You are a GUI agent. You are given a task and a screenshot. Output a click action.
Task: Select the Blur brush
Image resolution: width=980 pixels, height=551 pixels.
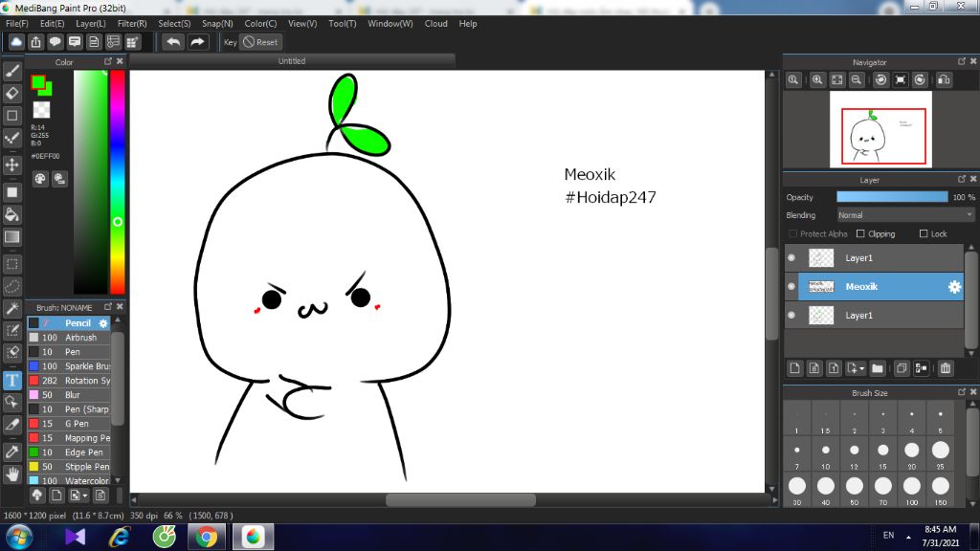coord(69,395)
